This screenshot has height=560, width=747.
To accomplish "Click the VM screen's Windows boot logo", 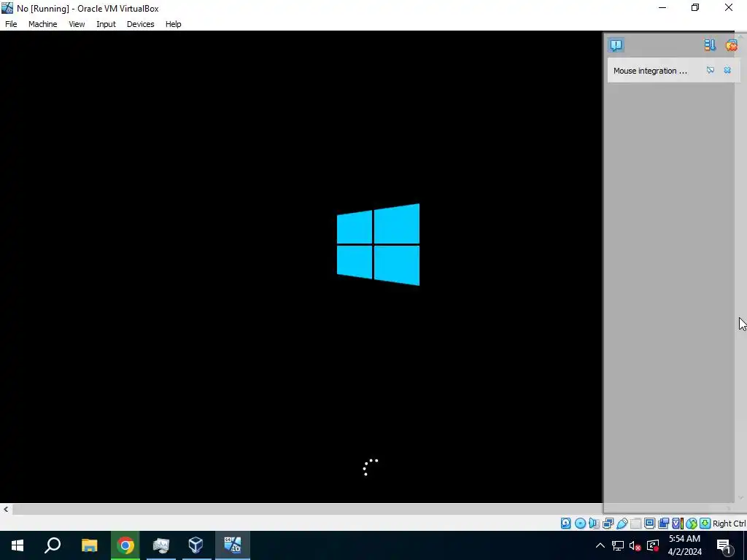I will click(x=378, y=244).
